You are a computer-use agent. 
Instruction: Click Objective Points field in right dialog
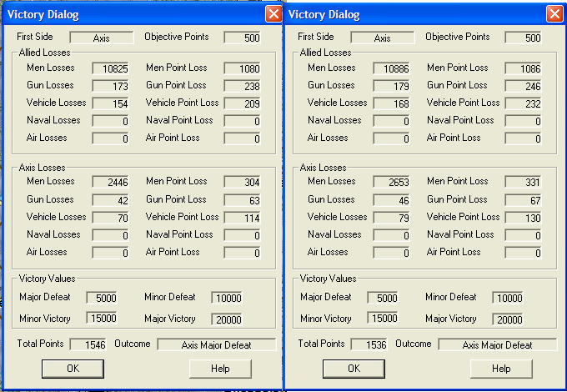tap(524, 38)
